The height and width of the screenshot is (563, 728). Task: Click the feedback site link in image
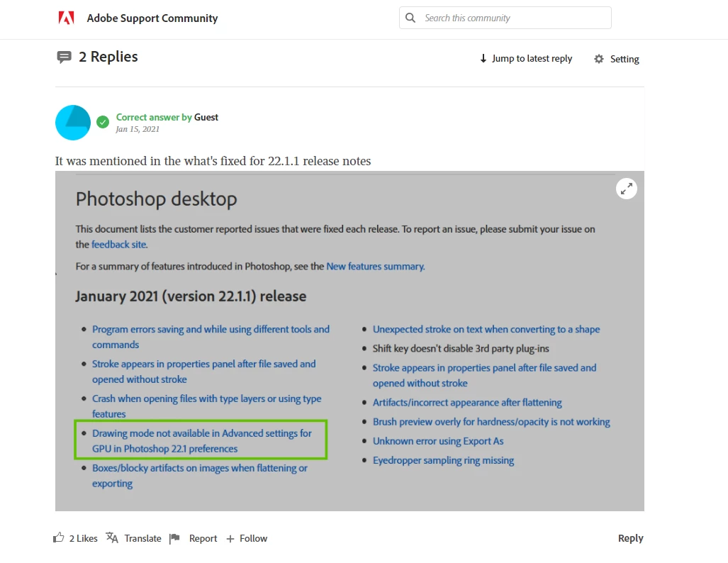point(119,245)
